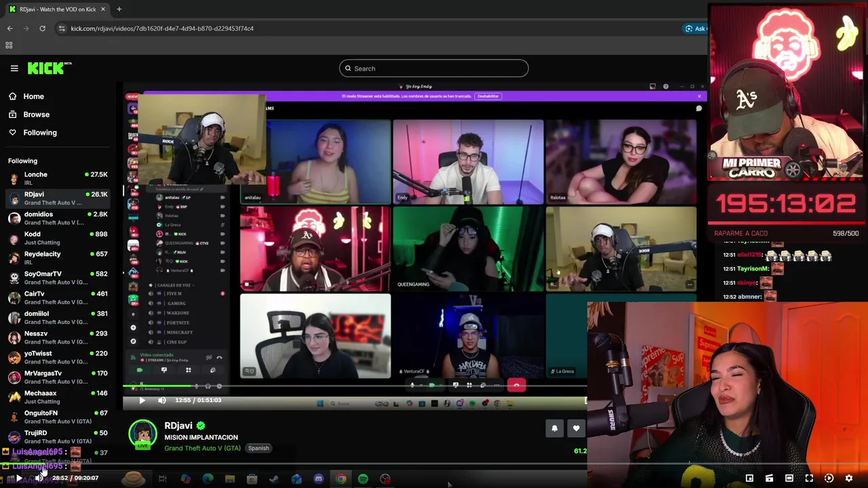
Task: Open domidios channel in Following list
Action: [x=58, y=218]
